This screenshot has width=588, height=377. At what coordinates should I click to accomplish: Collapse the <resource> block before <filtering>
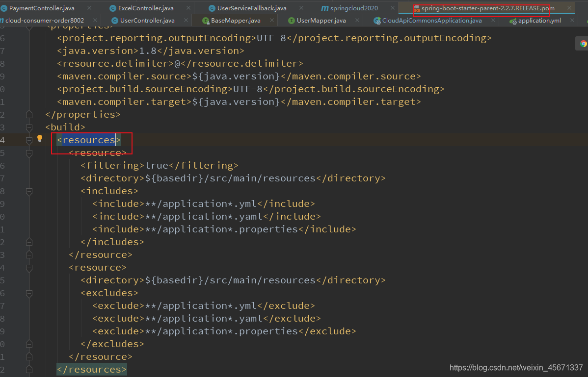pos(29,153)
